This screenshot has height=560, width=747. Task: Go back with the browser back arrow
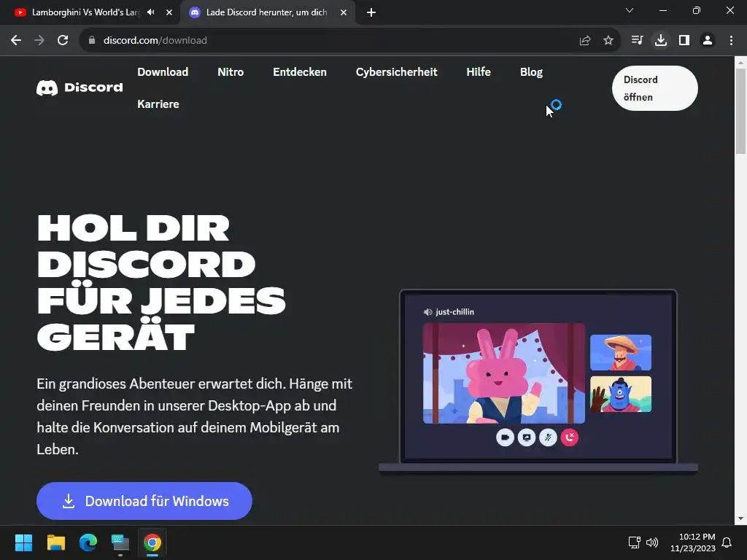pyautogui.click(x=16, y=41)
